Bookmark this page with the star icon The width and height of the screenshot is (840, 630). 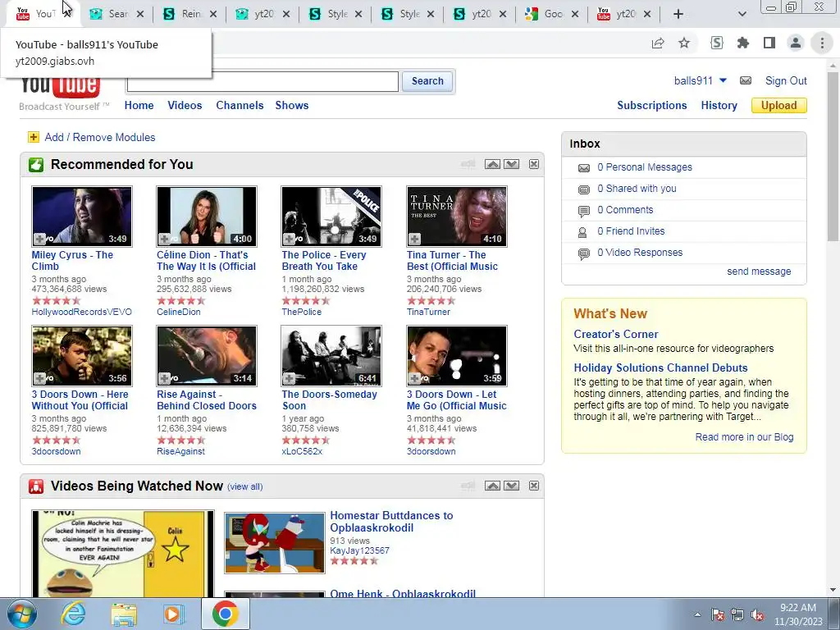tap(684, 43)
